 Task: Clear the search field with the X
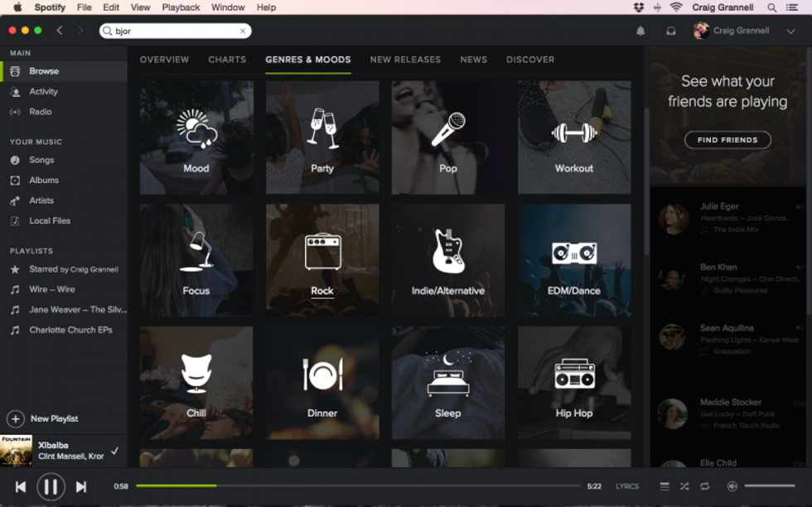(243, 31)
